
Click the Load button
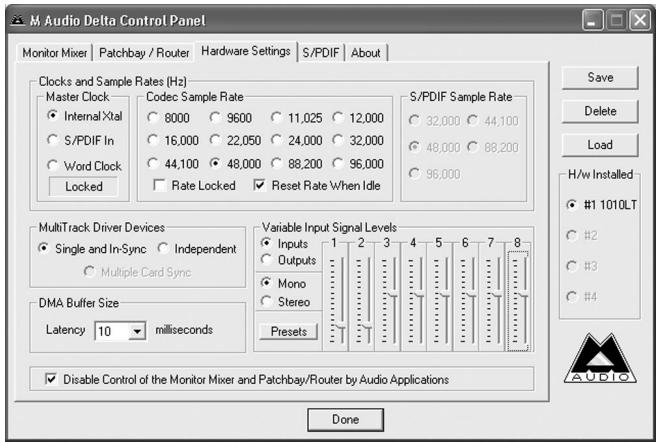click(x=600, y=145)
